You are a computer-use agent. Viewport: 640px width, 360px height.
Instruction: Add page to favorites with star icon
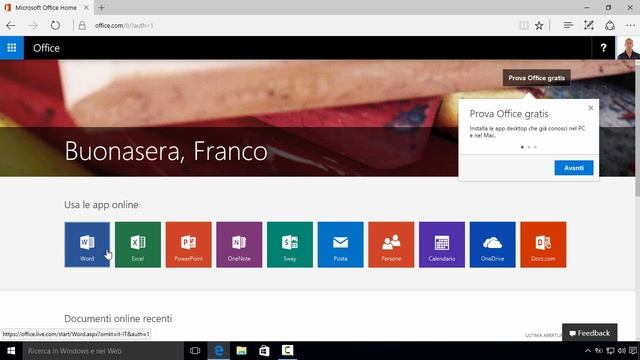539,25
